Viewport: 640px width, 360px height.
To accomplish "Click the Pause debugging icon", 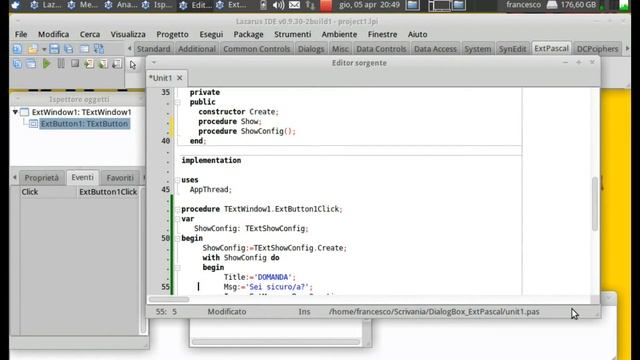I will click(61, 64).
